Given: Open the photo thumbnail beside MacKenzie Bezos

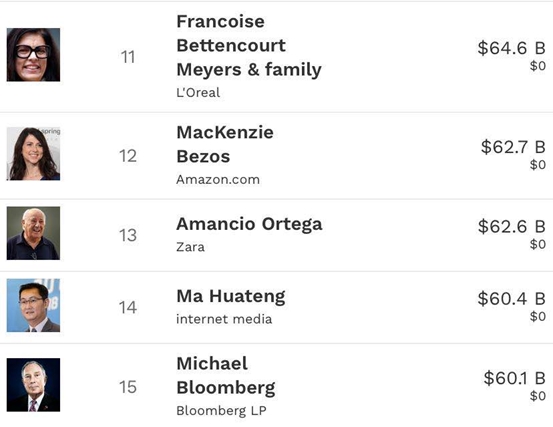Looking at the screenshot, I should tap(33, 154).
